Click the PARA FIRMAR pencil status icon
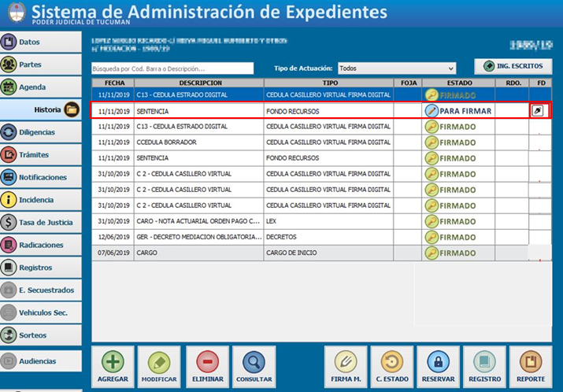563x392 pixels. [432, 111]
